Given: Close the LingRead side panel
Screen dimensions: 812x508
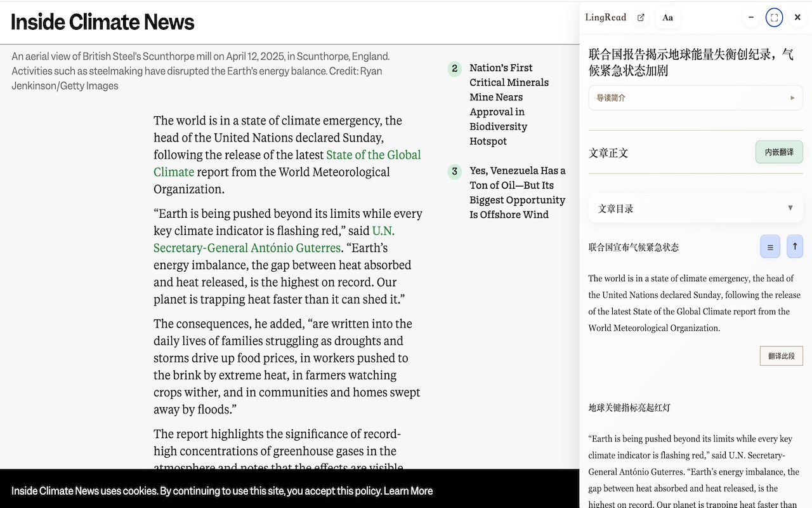Looking at the screenshot, I should [x=797, y=18].
